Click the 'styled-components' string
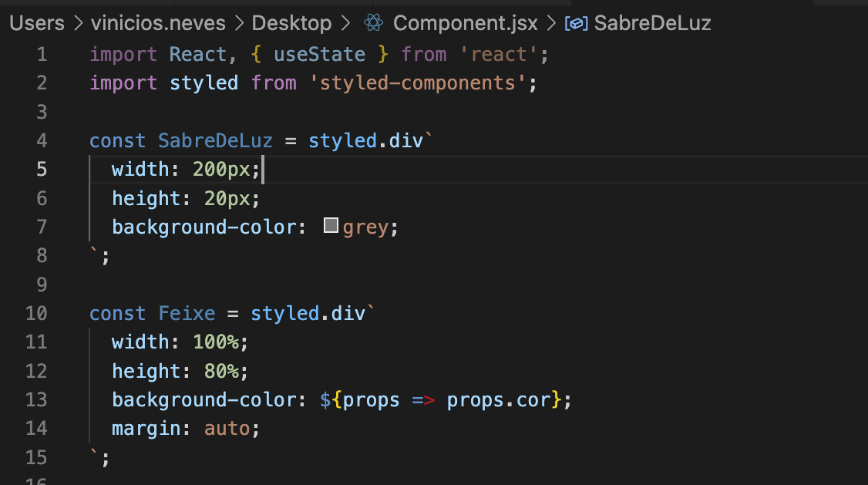The width and height of the screenshot is (868, 485). click(x=417, y=83)
